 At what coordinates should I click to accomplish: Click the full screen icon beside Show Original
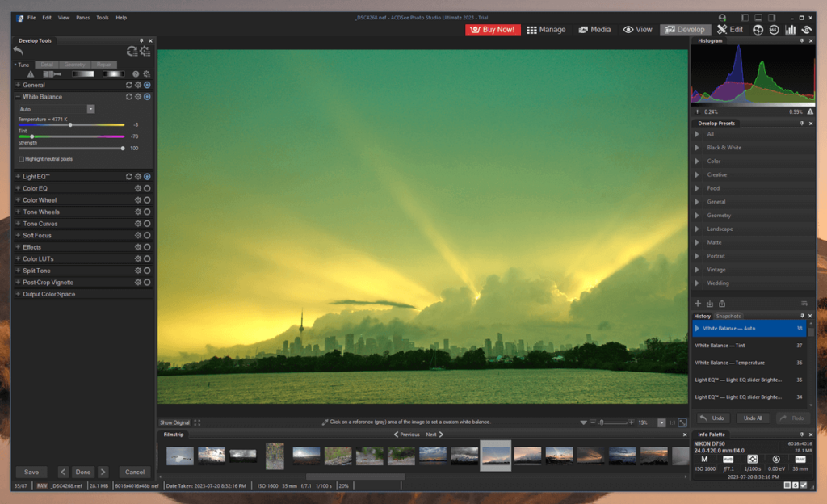(x=197, y=422)
